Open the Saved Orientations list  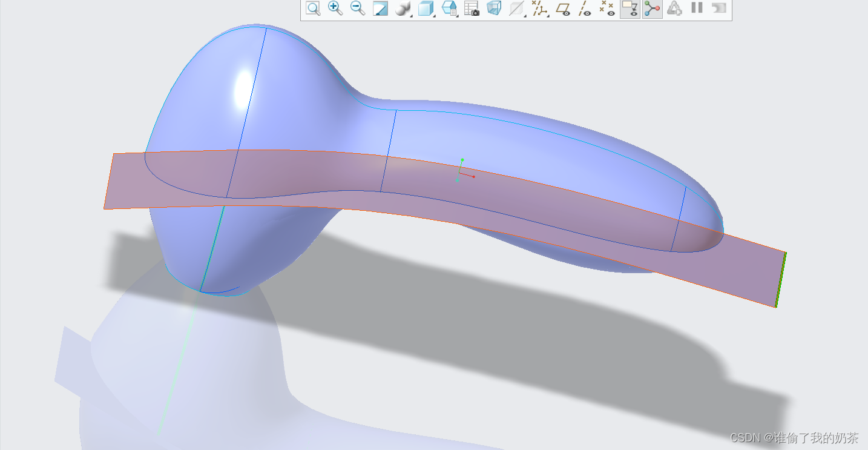coord(449,8)
